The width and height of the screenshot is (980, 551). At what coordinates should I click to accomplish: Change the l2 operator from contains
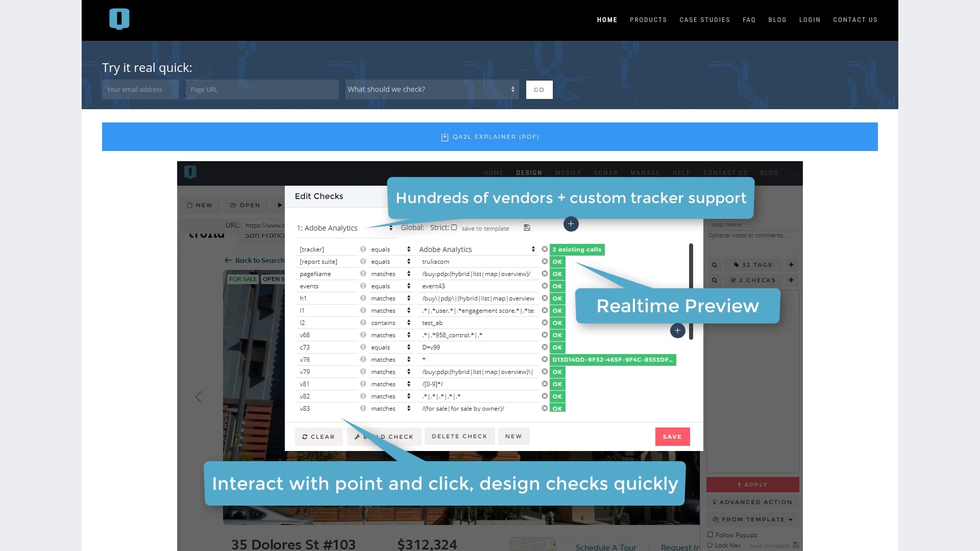pyautogui.click(x=390, y=323)
